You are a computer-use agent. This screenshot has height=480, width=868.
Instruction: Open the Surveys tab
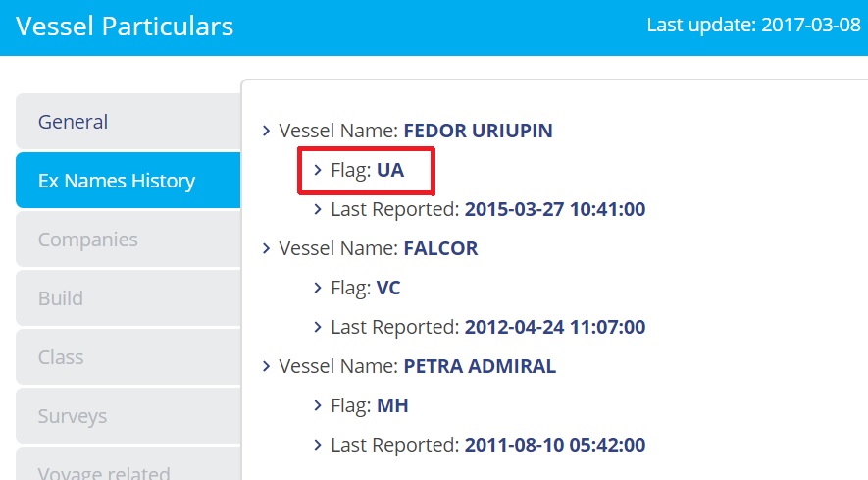point(128,416)
